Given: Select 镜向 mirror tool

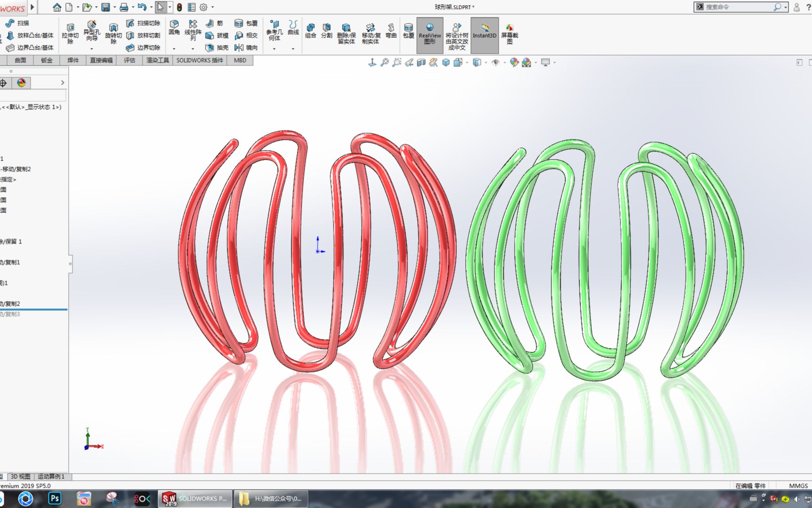Looking at the screenshot, I should (x=246, y=48).
